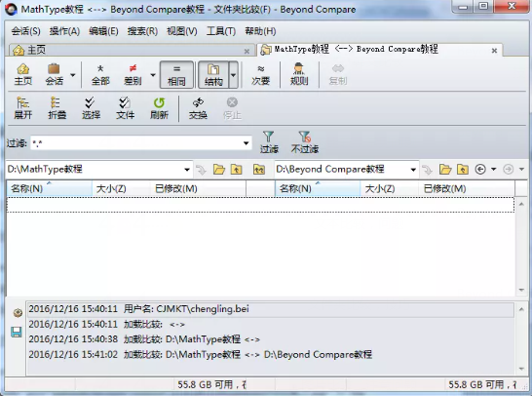
Task: Close the MathType教程 comparison tab
Action: [494, 51]
